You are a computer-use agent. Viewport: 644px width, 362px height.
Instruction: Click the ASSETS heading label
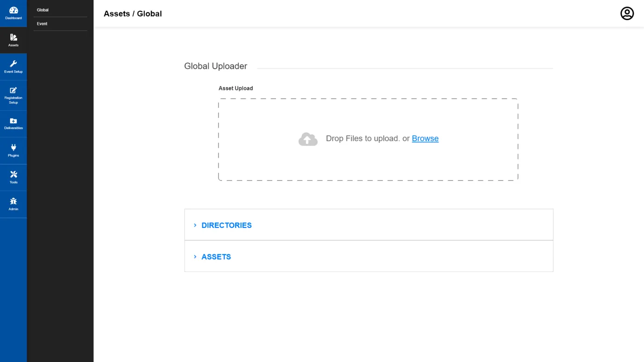pos(216,257)
